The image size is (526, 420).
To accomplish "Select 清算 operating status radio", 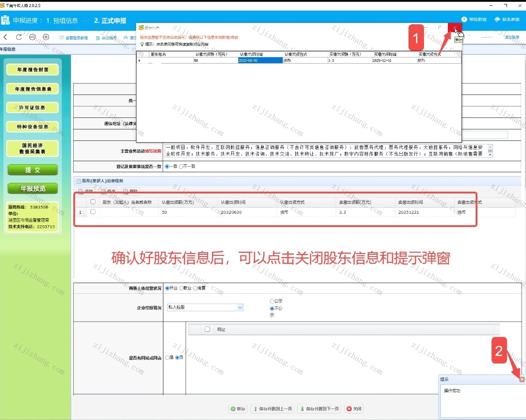I will click(x=195, y=288).
